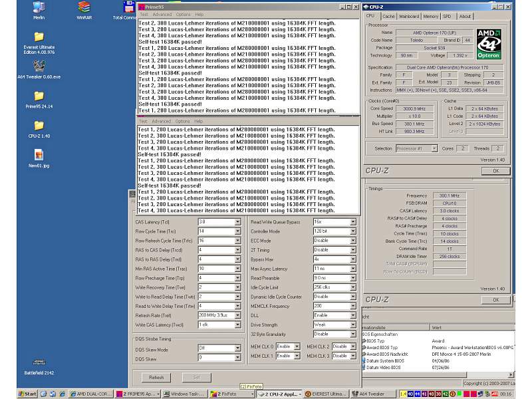
Task: Switch to 2 CPU-Z taskbar group
Action: coord(279,394)
